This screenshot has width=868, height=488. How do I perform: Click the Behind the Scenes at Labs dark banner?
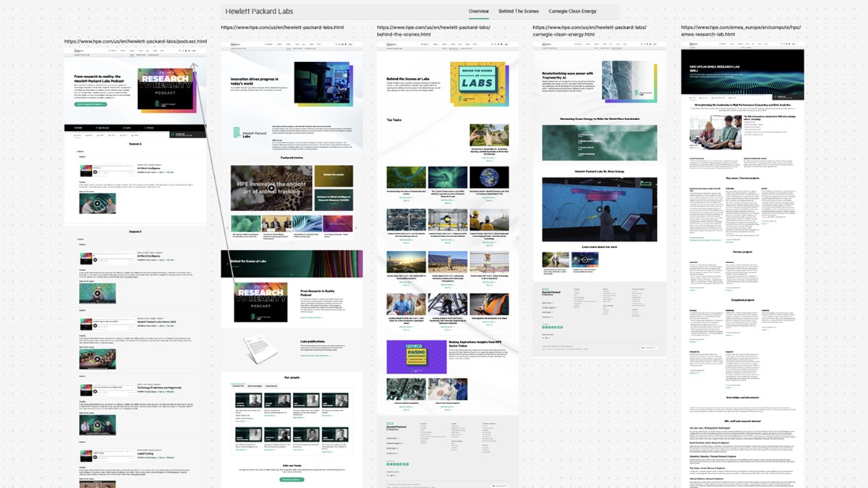292,263
